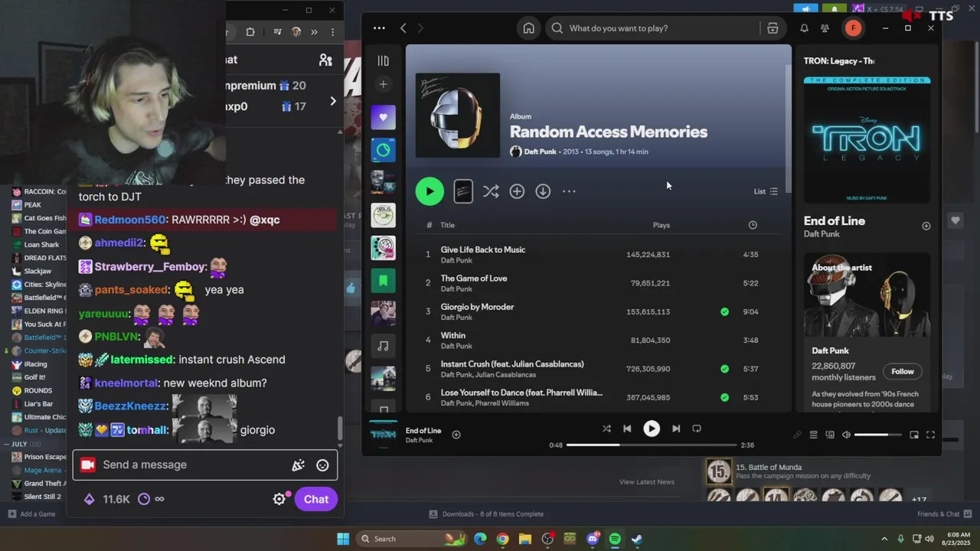Toggle repeat in player bar

point(697,429)
